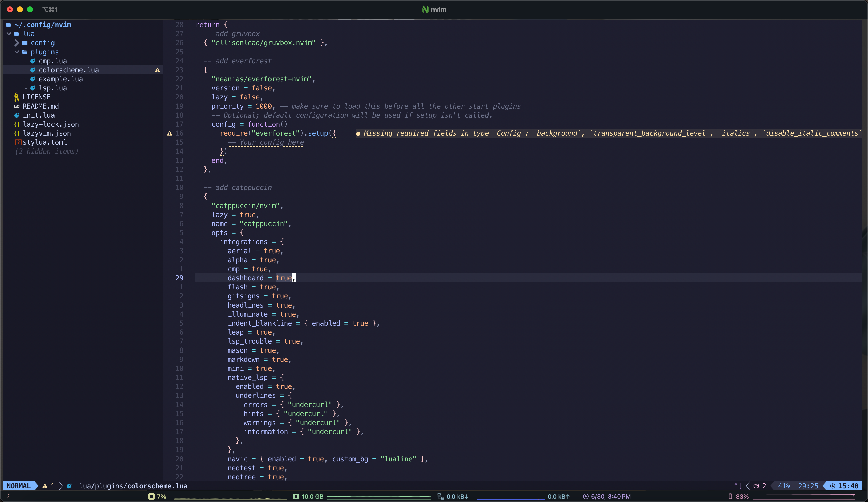Click the Lua filetype icon in the statusline

[x=69, y=486]
